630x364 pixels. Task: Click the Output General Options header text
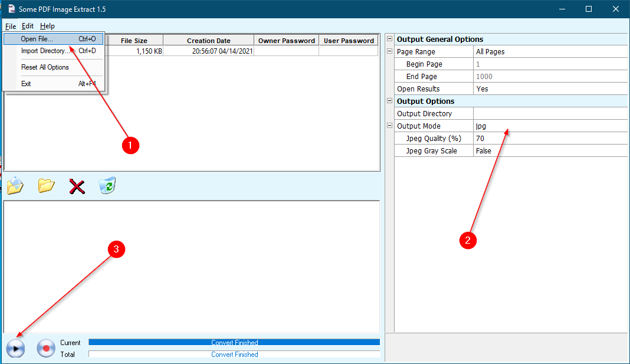(x=440, y=40)
